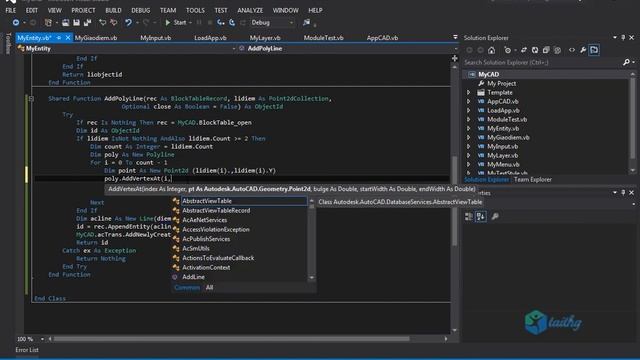The image size is (640, 360).
Task: Switch to the AppCAD.vb tab
Action: (x=382, y=38)
